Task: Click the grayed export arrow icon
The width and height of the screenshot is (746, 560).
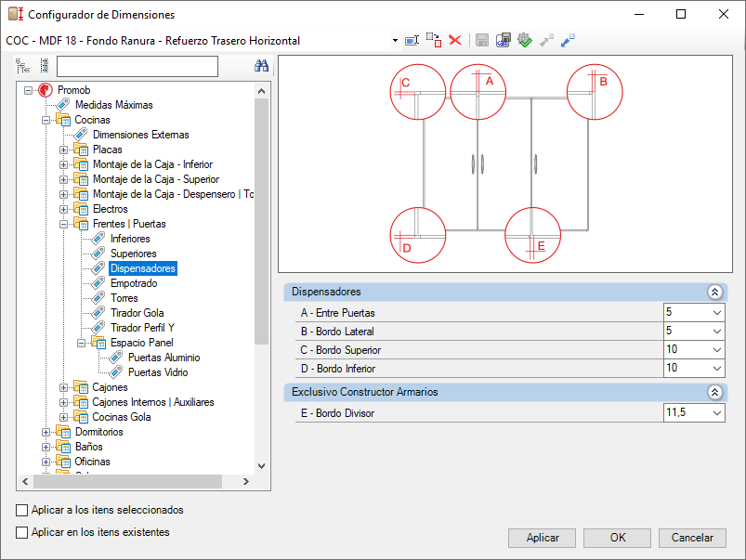Action: point(546,41)
